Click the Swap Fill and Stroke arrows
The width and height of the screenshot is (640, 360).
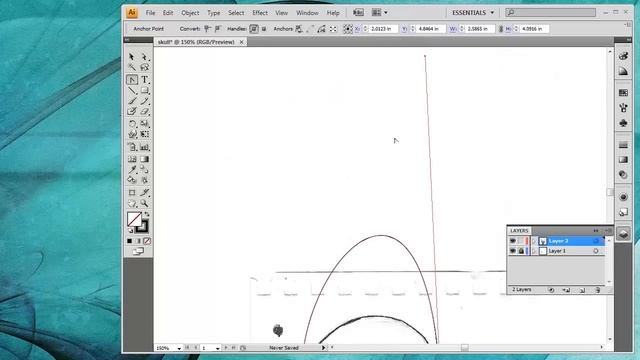pos(147,214)
